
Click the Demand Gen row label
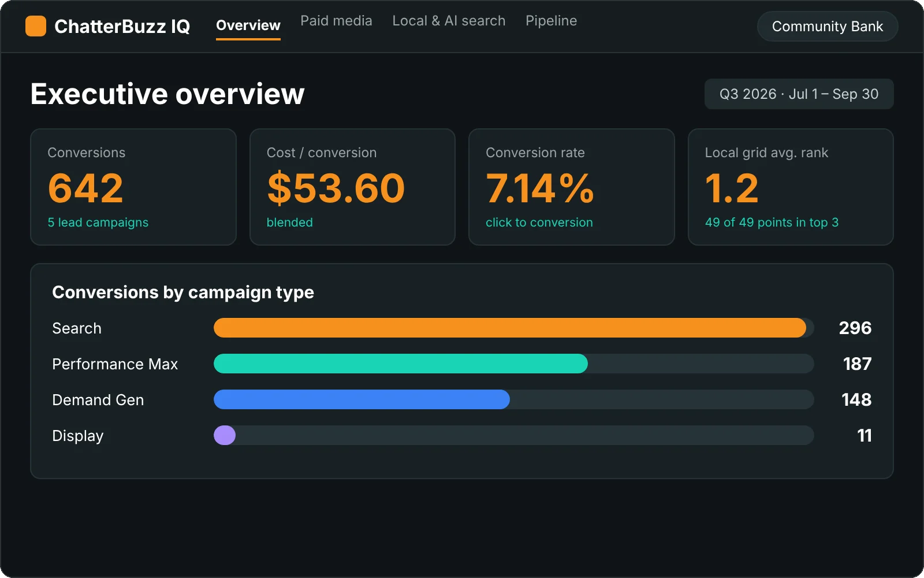pos(98,400)
